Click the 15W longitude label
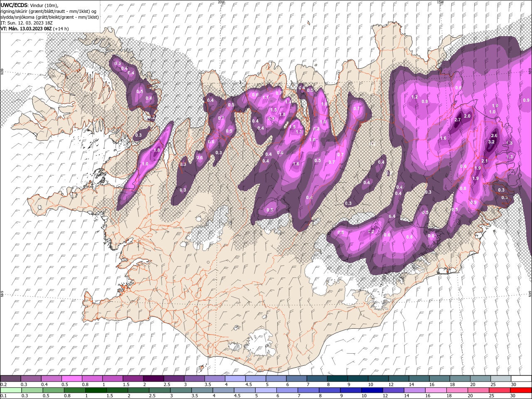The width and height of the screenshot is (532, 399). [x=440, y=2]
